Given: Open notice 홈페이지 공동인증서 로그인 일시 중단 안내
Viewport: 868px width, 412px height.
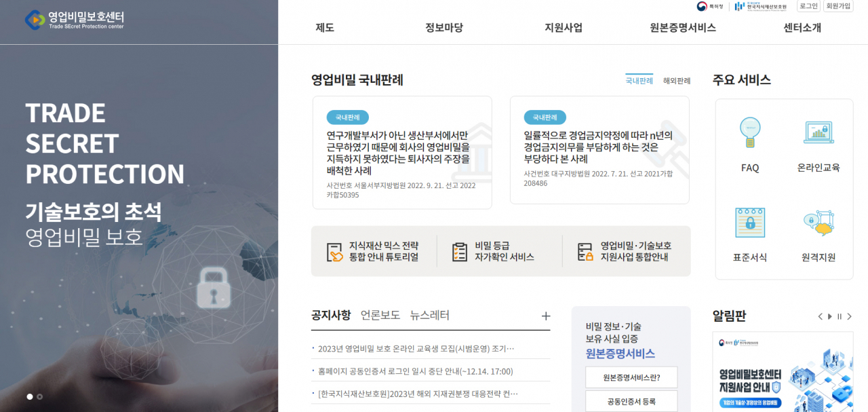Looking at the screenshot, I should coord(415,371).
